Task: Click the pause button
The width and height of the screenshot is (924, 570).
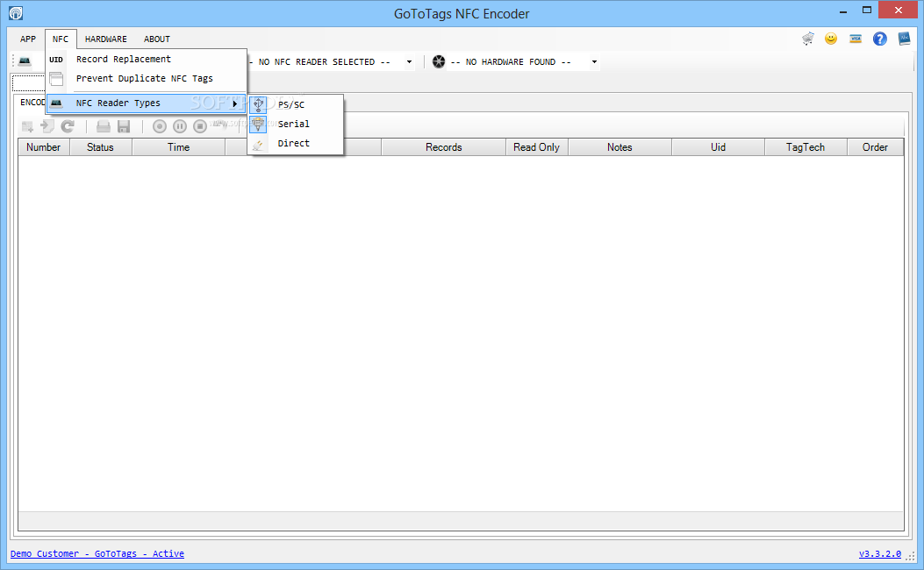Action: pyautogui.click(x=180, y=126)
